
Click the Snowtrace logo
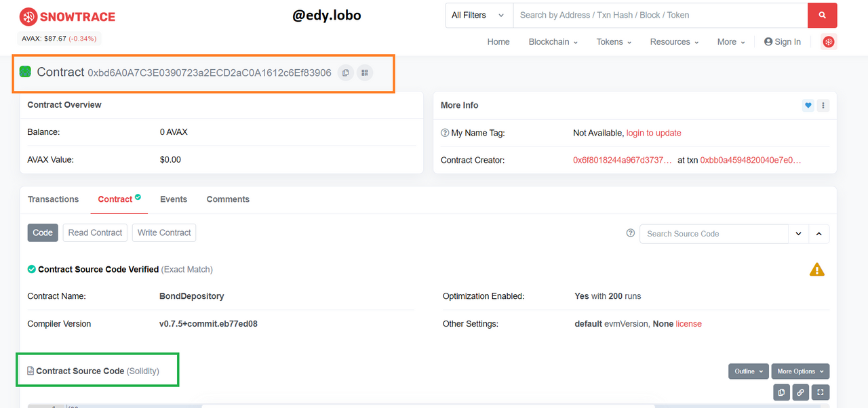[67, 16]
